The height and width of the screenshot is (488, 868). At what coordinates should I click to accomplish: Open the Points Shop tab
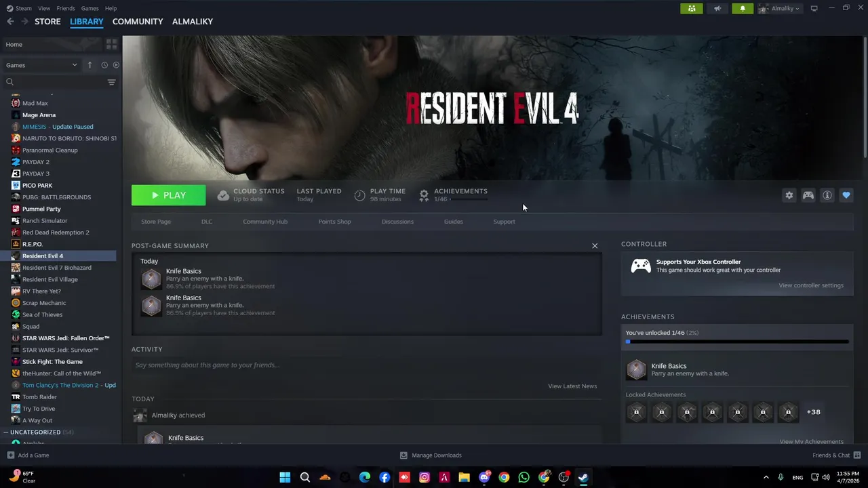tap(334, 222)
